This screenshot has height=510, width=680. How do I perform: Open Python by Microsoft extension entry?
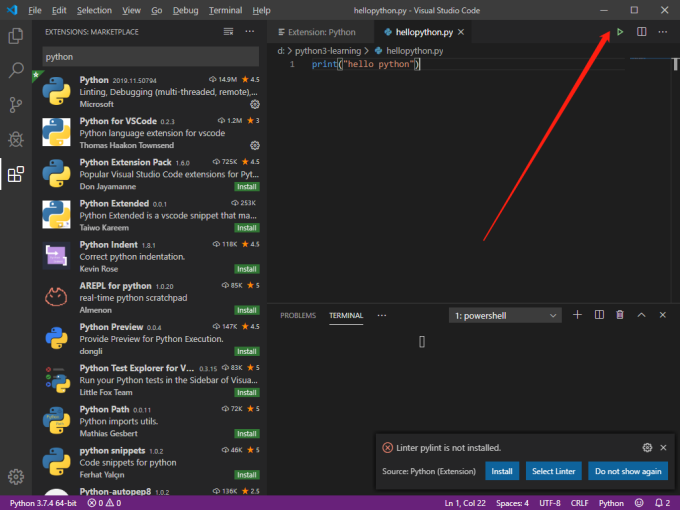(150, 92)
